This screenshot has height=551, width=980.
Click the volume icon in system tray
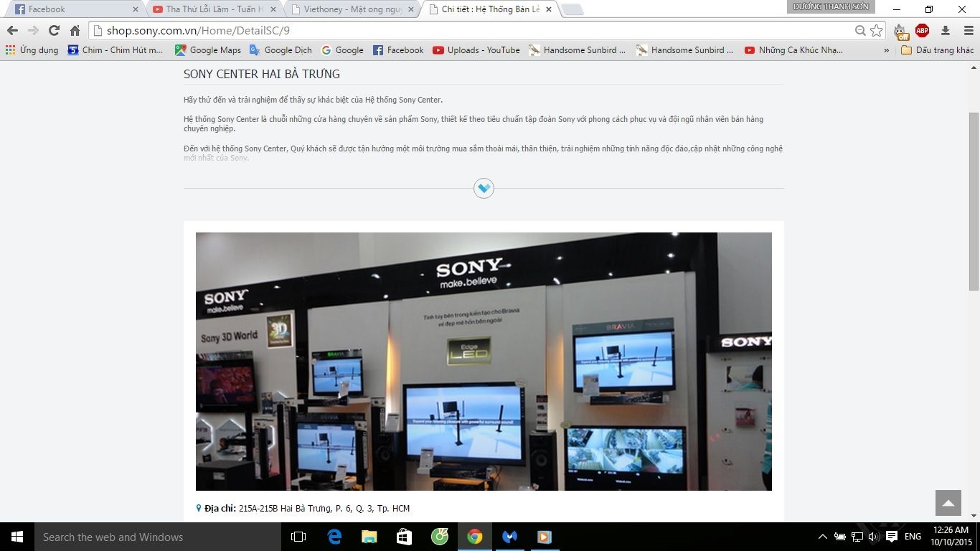pyautogui.click(x=875, y=537)
